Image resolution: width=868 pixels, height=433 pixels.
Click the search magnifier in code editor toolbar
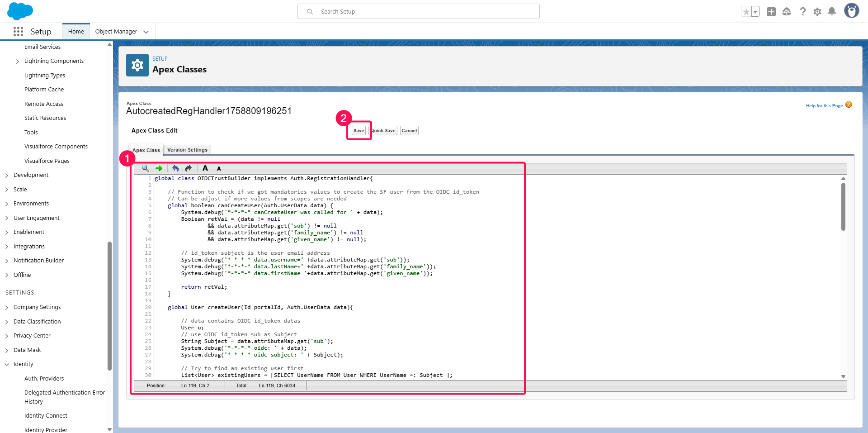click(x=145, y=168)
